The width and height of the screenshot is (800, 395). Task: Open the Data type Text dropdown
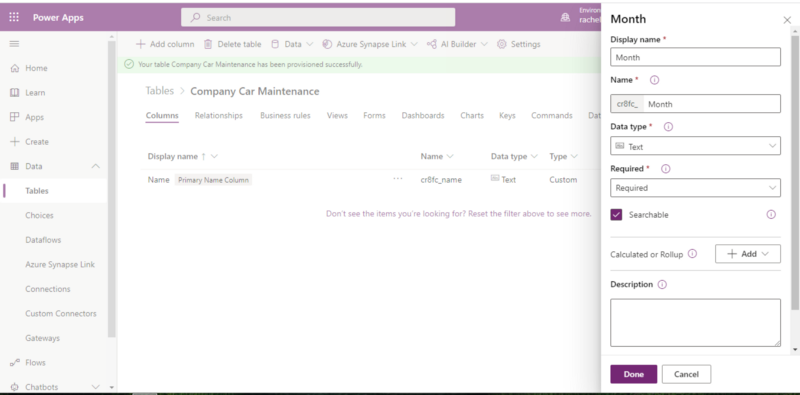[695, 146]
